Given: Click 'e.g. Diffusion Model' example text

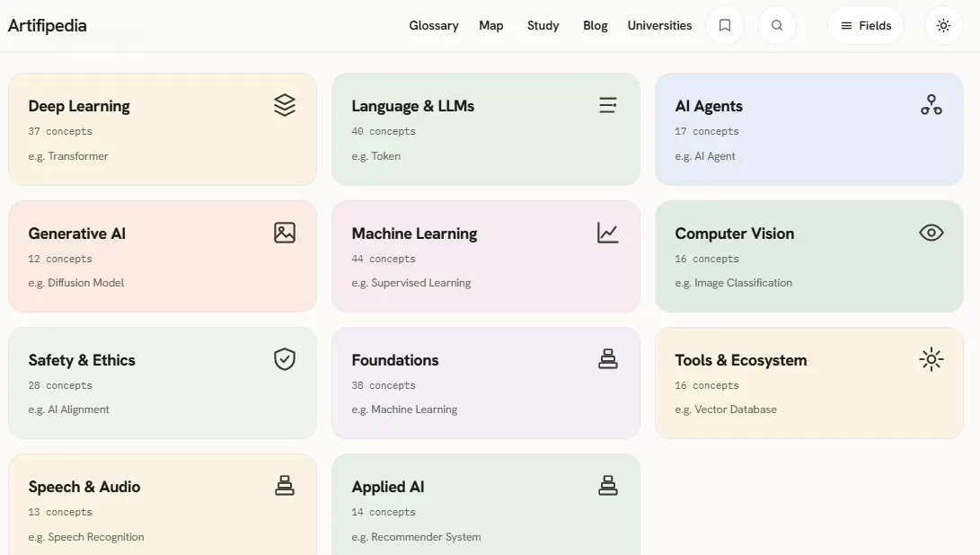Looking at the screenshot, I should [76, 283].
